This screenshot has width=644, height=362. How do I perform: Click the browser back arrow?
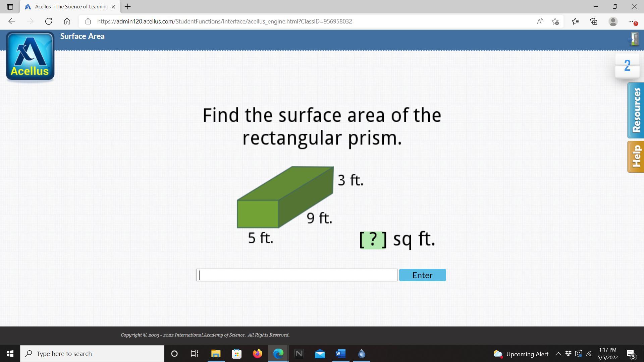pos(12,21)
